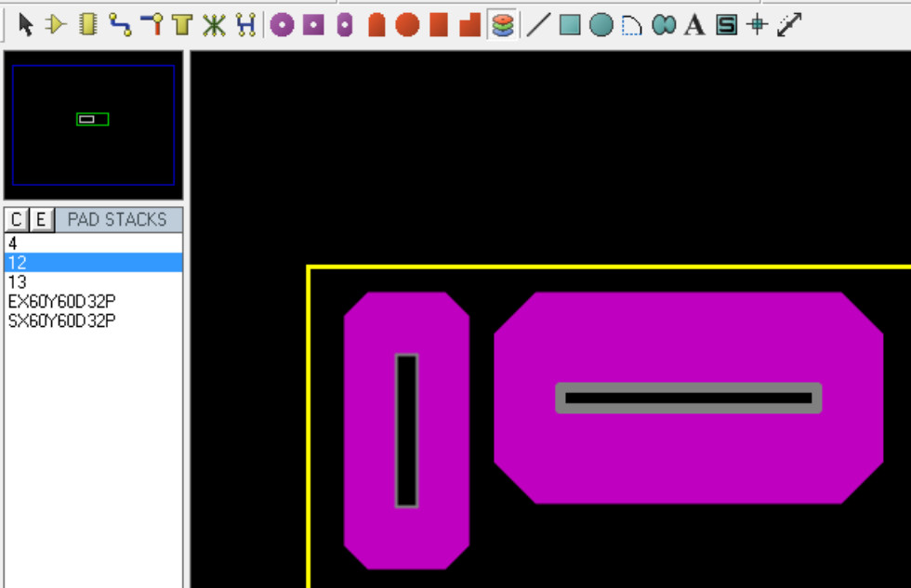Select the Dimension measuring tool

(x=789, y=25)
